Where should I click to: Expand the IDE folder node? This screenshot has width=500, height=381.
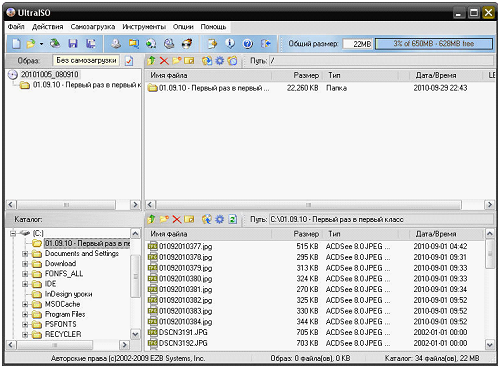pos(25,284)
